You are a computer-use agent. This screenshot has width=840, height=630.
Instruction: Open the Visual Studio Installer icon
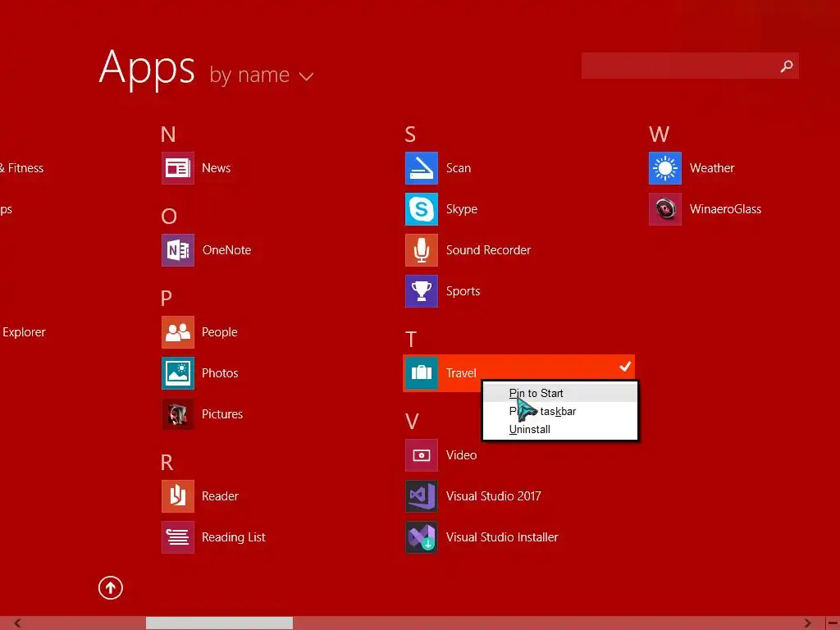422,537
